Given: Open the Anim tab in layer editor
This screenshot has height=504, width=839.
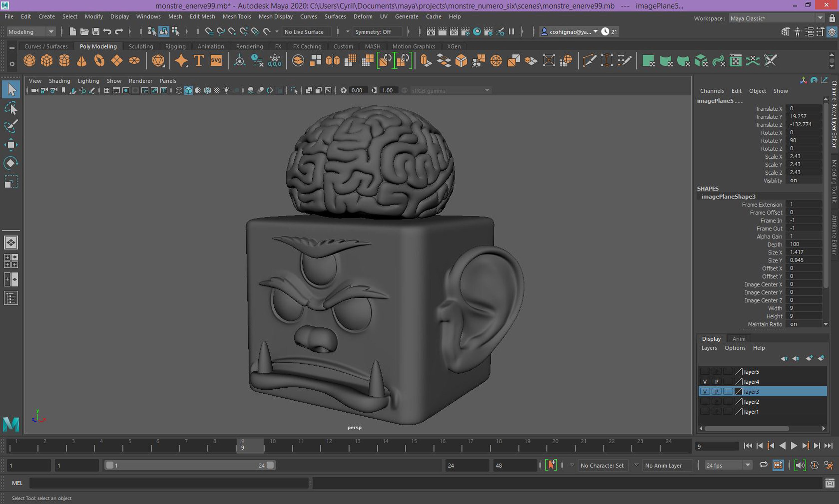Looking at the screenshot, I should (739, 339).
